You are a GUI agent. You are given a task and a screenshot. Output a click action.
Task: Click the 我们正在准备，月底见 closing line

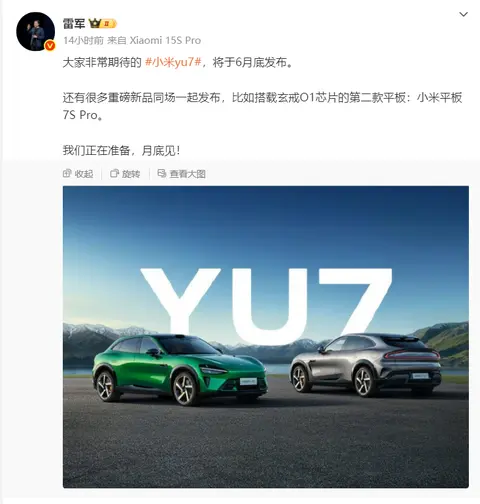click(x=121, y=151)
